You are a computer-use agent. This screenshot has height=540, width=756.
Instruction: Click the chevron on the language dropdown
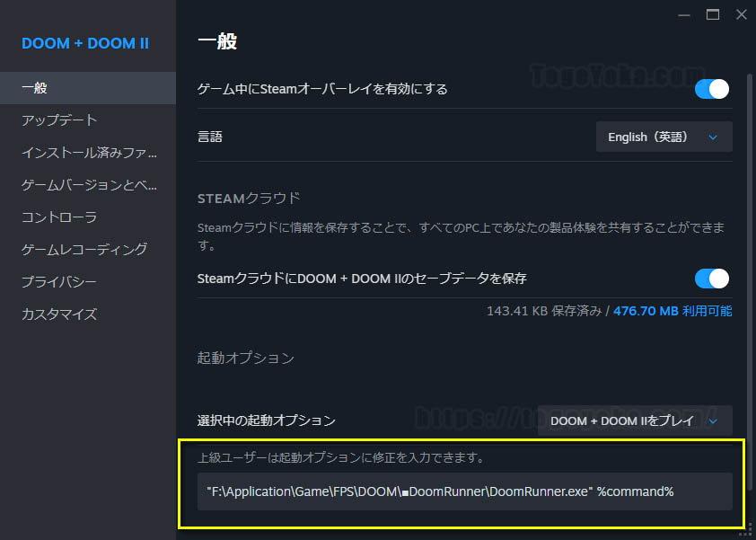[x=713, y=137]
